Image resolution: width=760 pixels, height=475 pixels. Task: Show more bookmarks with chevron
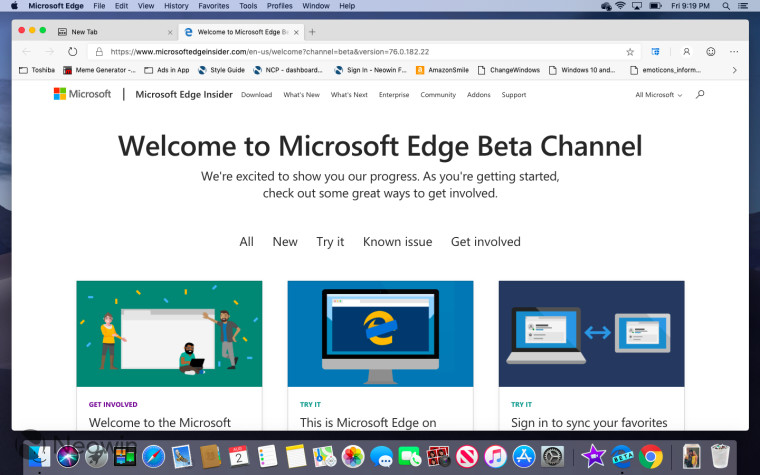735,70
